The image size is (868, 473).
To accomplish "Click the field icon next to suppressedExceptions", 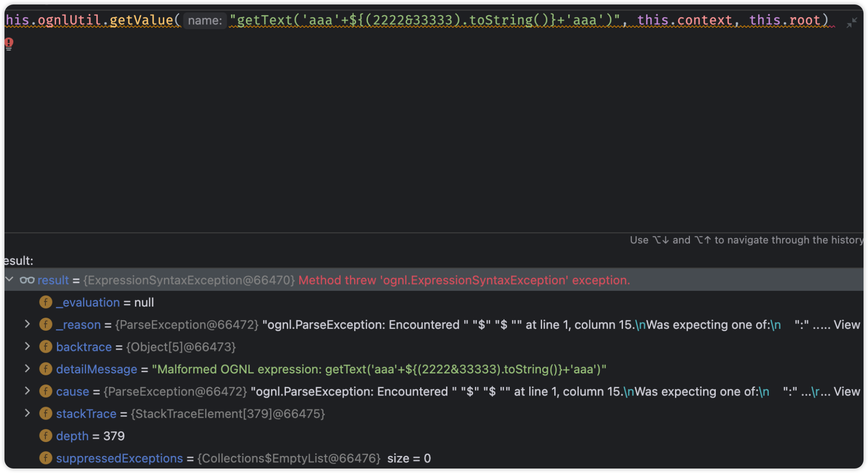I will (x=46, y=458).
